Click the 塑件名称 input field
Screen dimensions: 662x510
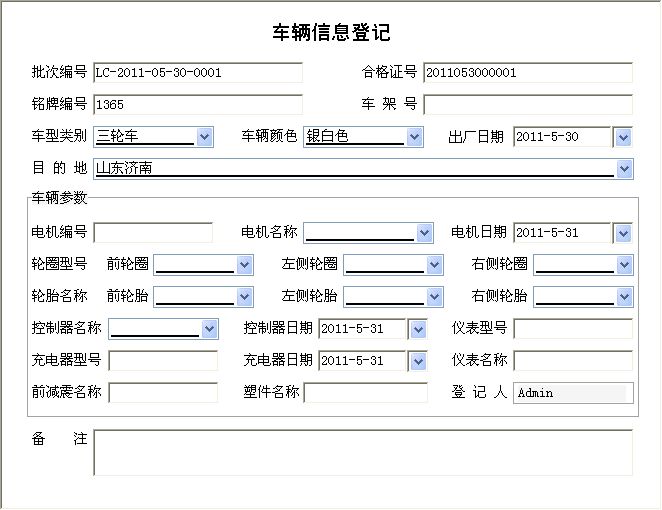point(366,393)
